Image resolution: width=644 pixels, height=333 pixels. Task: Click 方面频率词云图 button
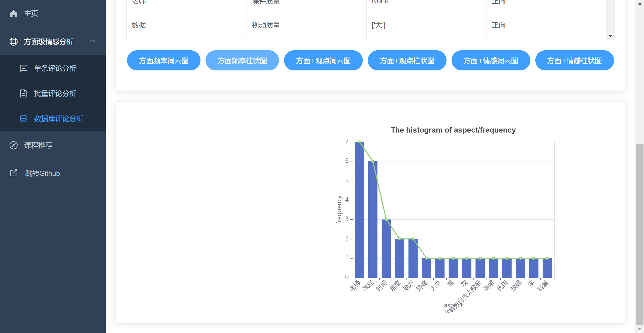pyautogui.click(x=164, y=61)
